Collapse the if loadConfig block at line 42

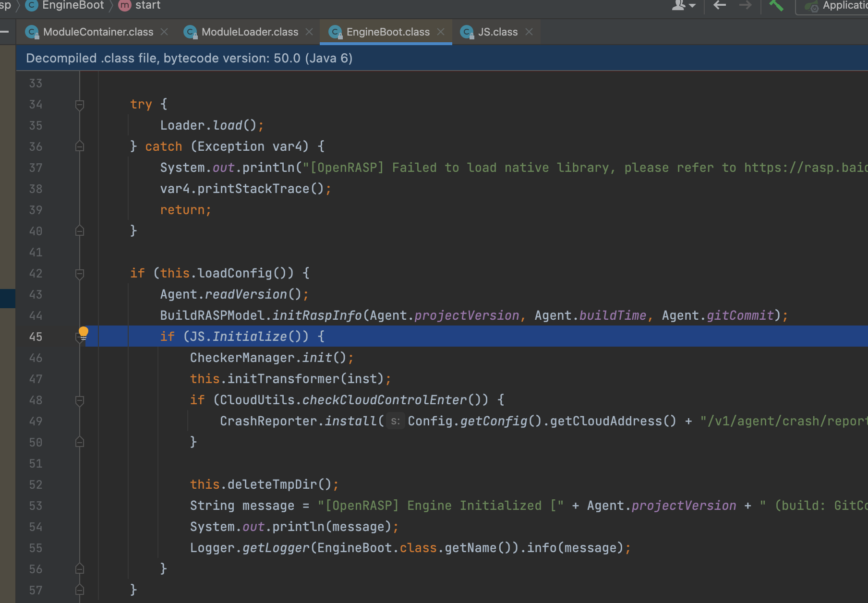pos(80,274)
